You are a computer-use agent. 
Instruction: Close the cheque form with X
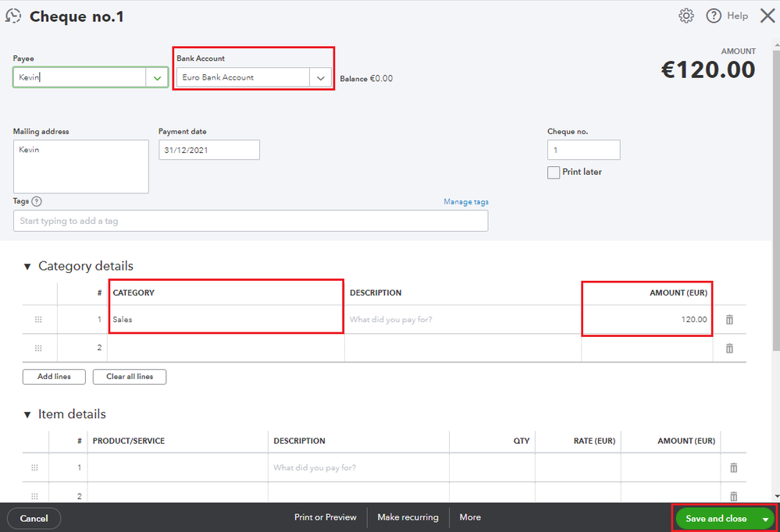click(768, 16)
